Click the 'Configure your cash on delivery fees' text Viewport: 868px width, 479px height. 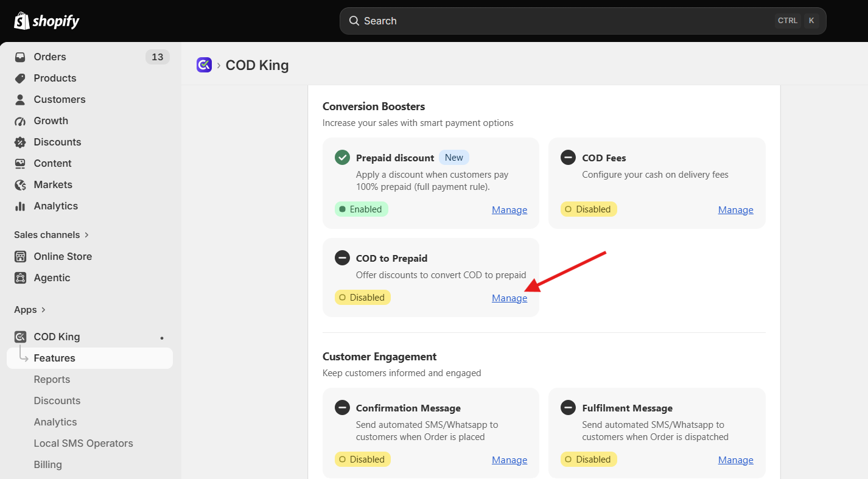655,175
